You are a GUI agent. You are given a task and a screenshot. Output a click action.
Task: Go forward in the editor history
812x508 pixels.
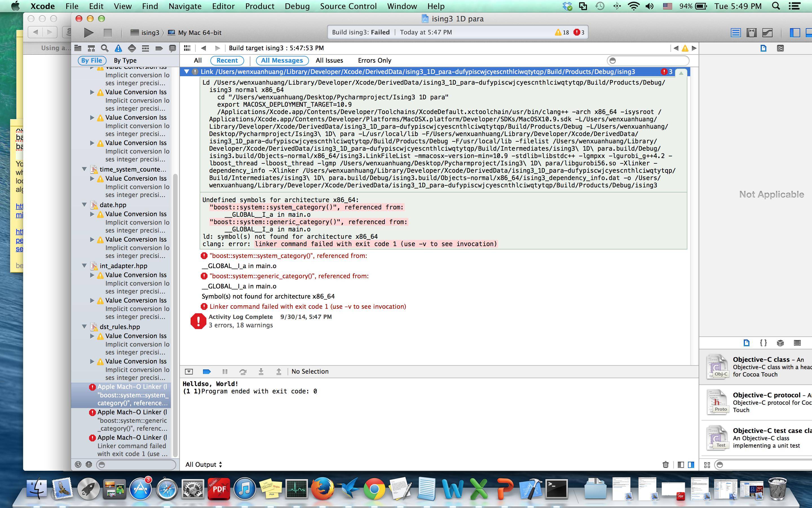(x=217, y=48)
